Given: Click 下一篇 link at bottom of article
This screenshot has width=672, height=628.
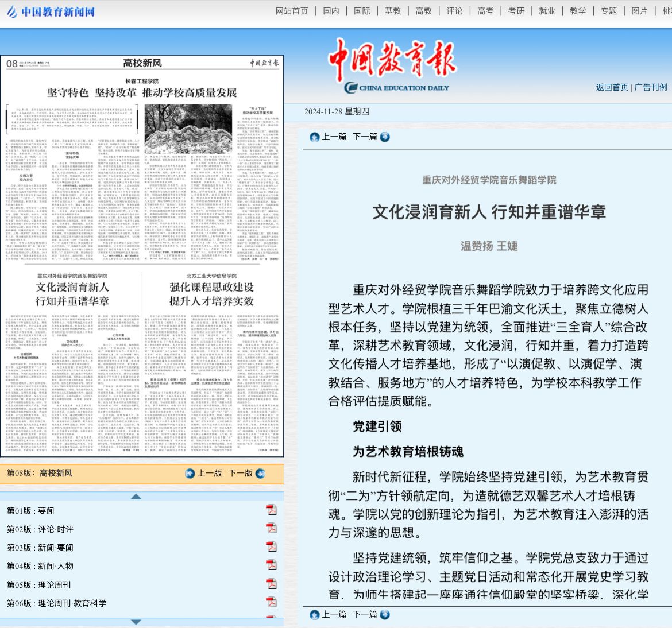Looking at the screenshot, I should coord(365,614).
